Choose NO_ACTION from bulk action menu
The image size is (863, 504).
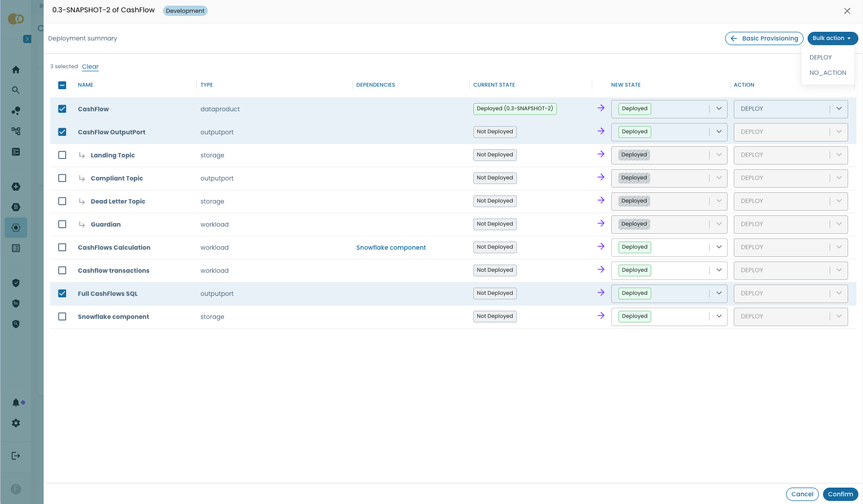(x=828, y=73)
